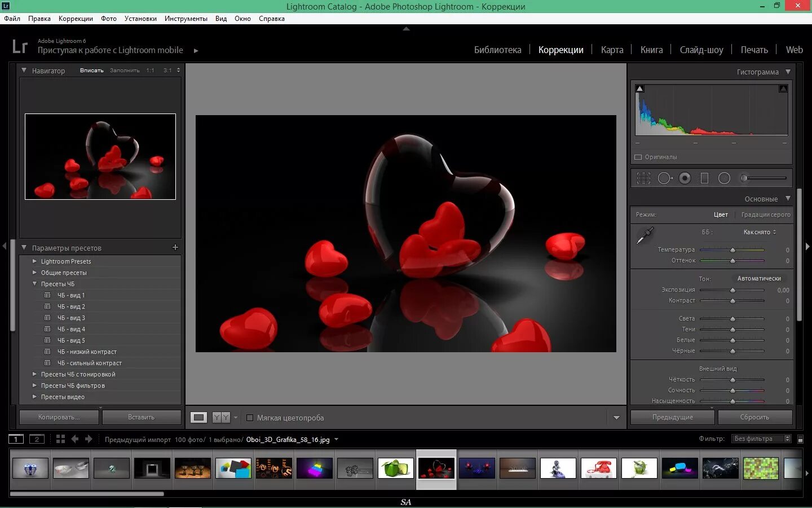Screen dimensions: 812x508
Task: Click the Lr identity plate logo
Action: click(x=20, y=46)
